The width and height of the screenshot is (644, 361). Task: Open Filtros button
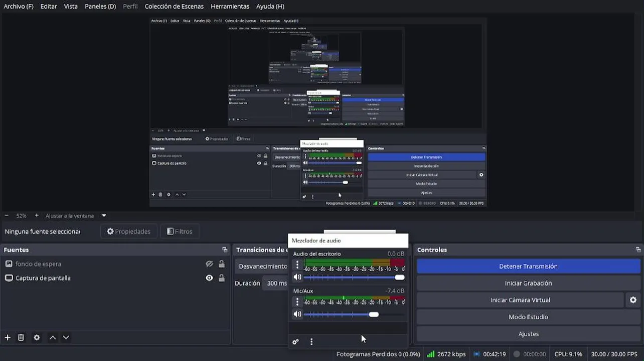(x=180, y=231)
